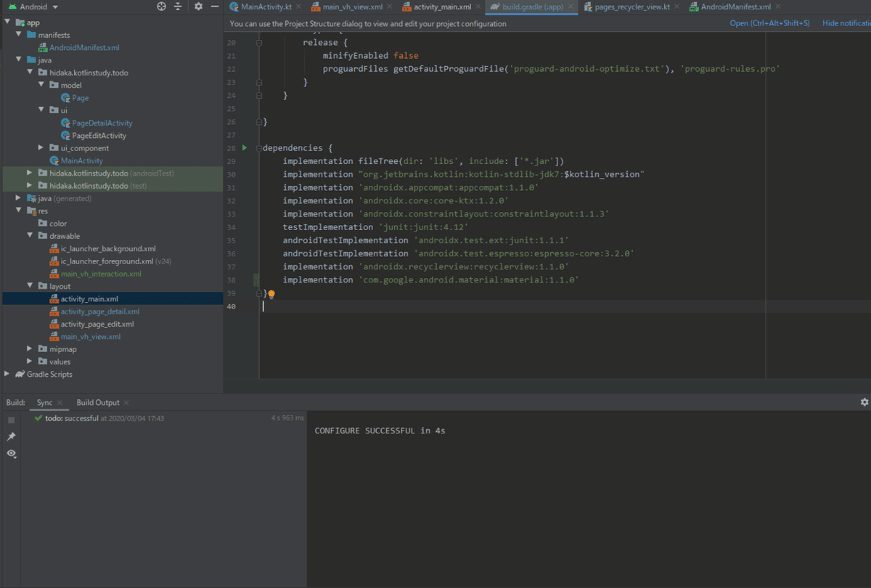Click the yellow light bulb intention icon
Screen dimensions: 871x588
click(x=271, y=294)
